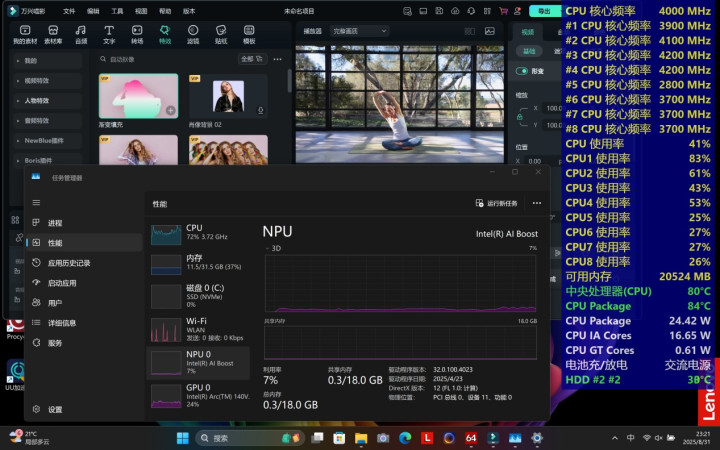Screen dimensions: 720x450
Task: Open the 转场 (Transitions) panel icon
Action: coord(137,35)
